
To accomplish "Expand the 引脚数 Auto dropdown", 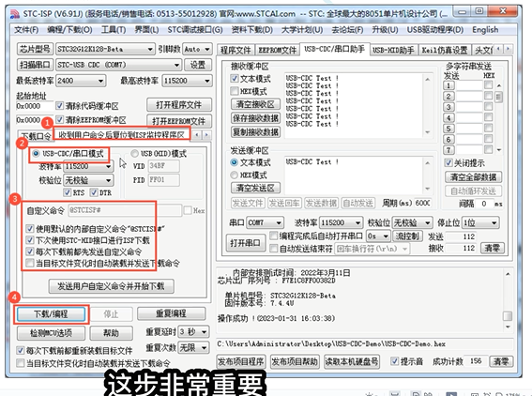I will pyautogui.click(x=207, y=49).
